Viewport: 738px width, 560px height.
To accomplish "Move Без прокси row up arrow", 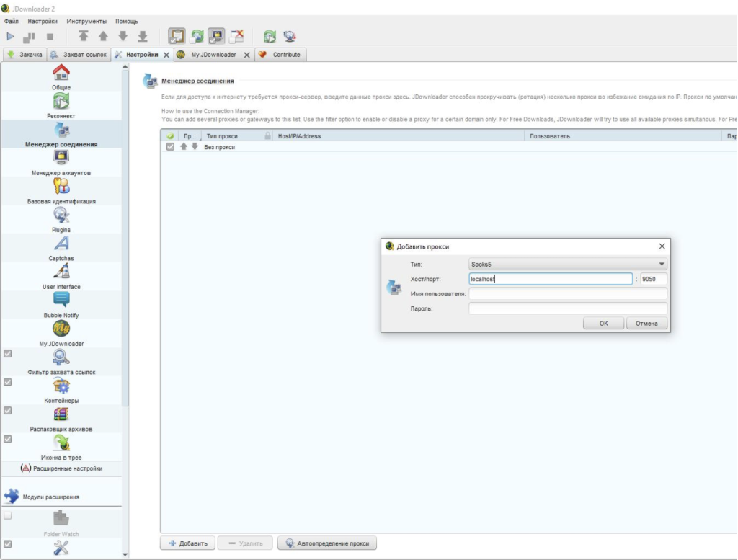I will (x=184, y=147).
